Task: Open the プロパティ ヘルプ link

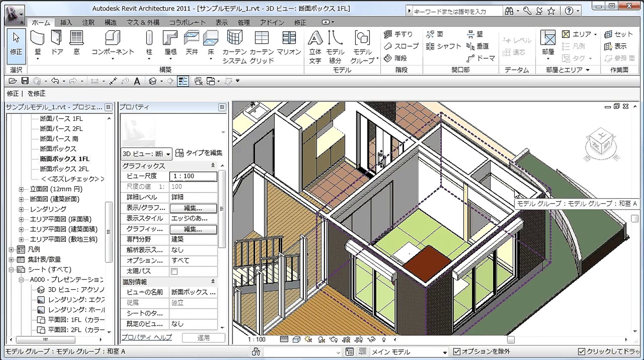Action: (147, 337)
